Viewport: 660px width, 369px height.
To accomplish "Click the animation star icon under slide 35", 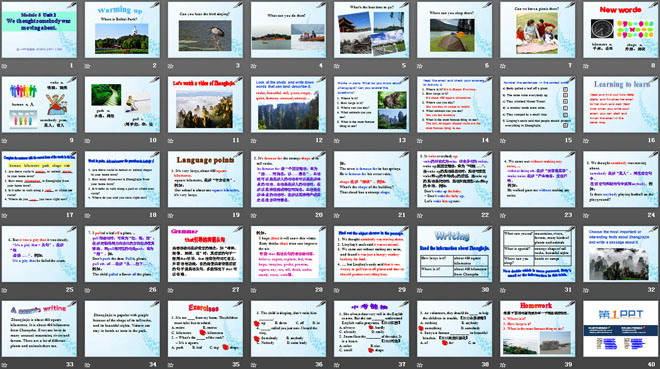I will tap(170, 364).
